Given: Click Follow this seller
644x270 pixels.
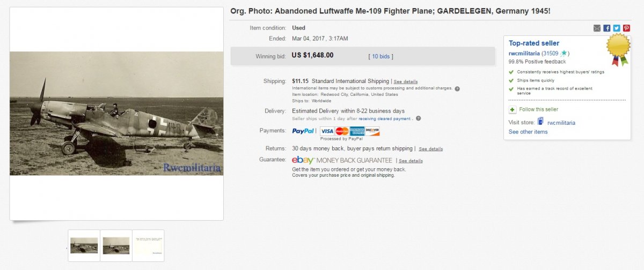Looking at the screenshot, I should [538, 109].
